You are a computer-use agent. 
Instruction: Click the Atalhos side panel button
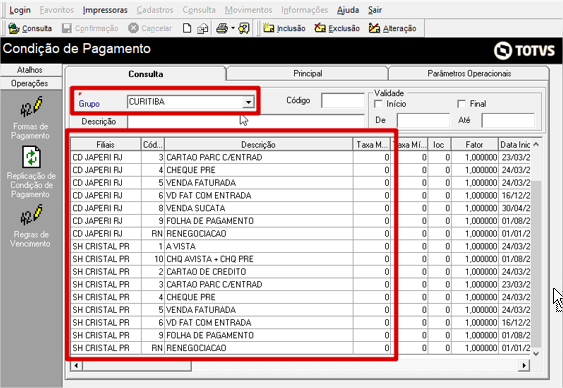pos(31,70)
